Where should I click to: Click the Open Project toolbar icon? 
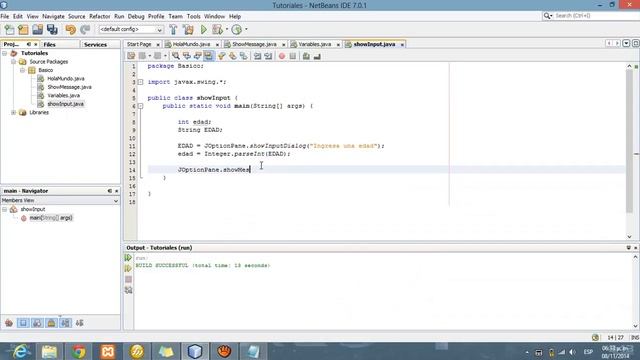(38, 29)
